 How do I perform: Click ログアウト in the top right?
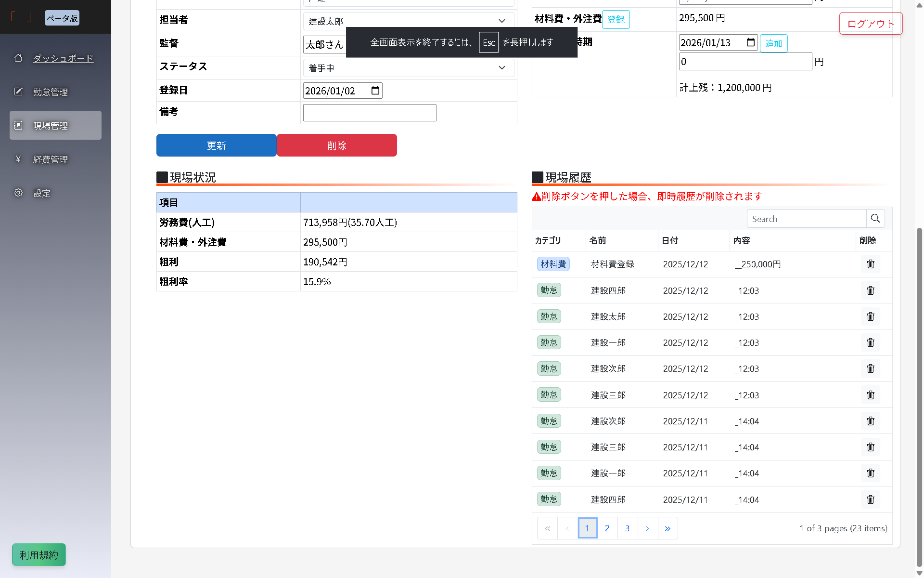871,23
